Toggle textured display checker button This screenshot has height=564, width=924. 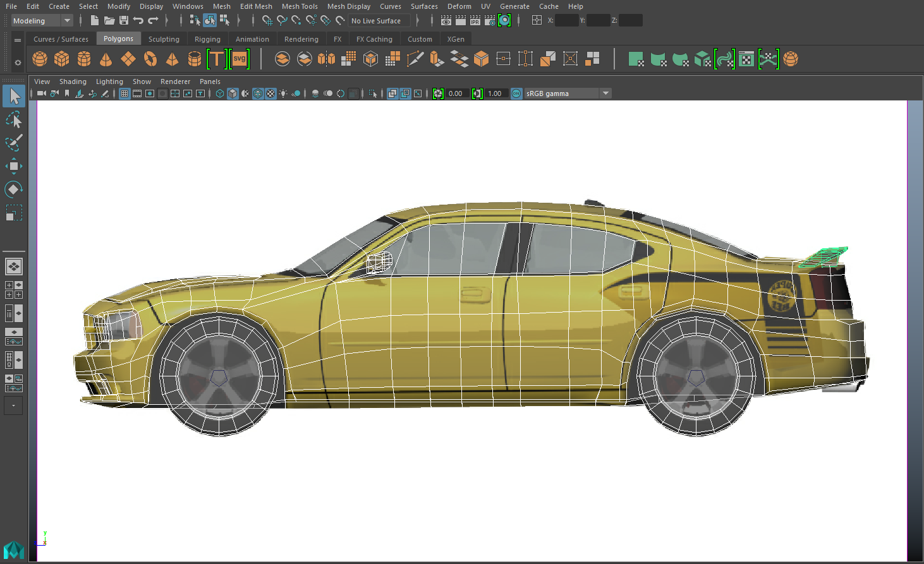[271, 93]
